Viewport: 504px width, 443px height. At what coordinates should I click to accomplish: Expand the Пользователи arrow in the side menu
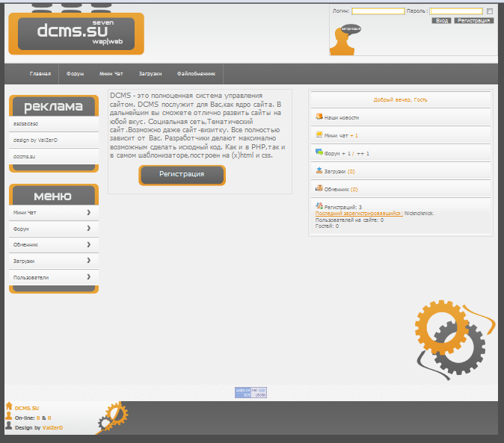[x=89, y=276]
